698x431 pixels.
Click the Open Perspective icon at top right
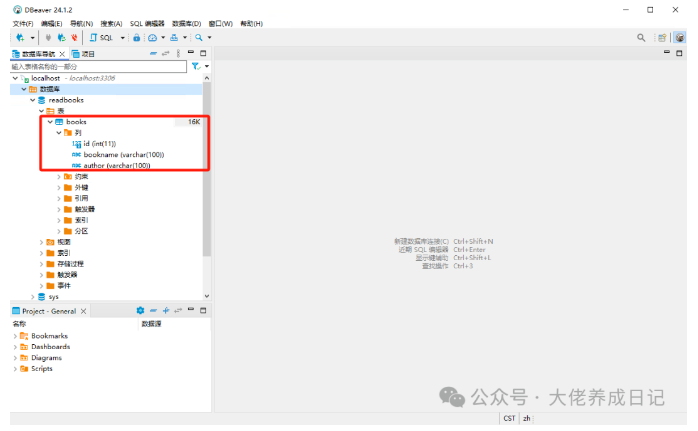pos(662,38)
